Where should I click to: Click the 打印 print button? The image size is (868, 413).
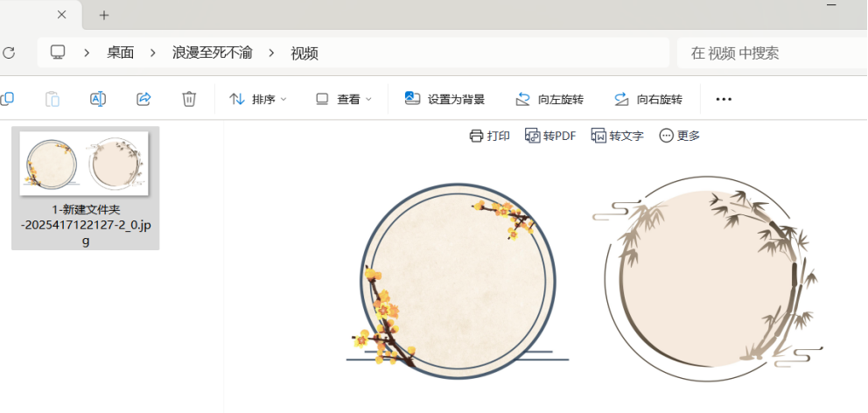tap(490, 136)
